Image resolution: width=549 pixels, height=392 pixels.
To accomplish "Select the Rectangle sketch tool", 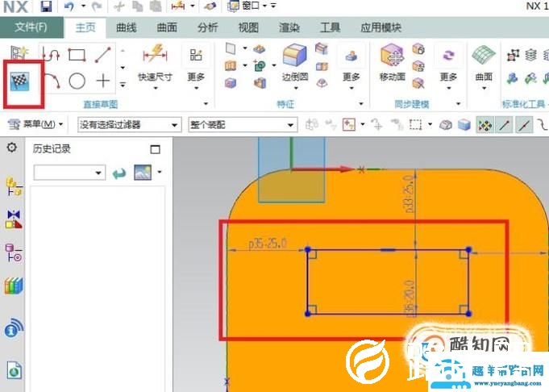I will [77, 55].
